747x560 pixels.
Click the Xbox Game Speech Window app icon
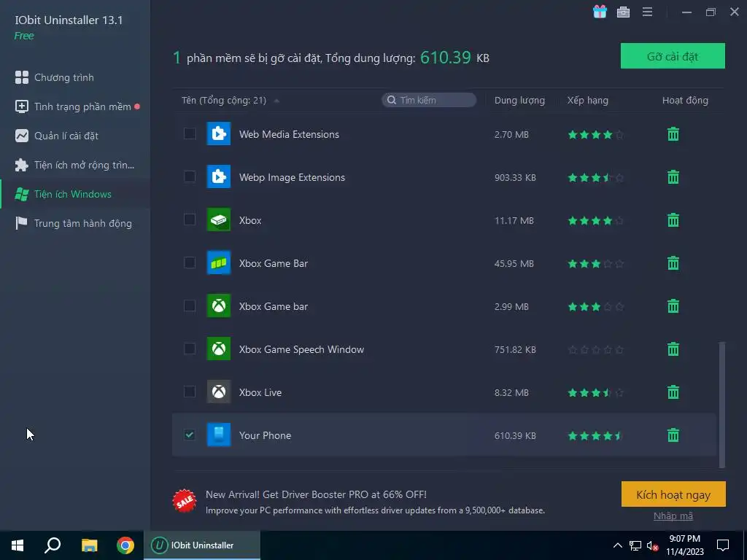pyautogui.click(x=219, y=349)
